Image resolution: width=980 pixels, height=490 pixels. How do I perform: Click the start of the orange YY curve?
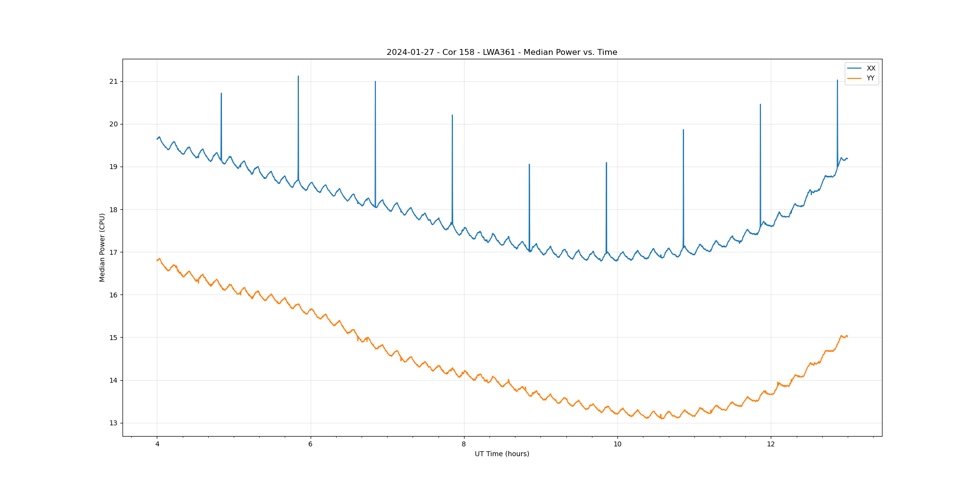click(x=157, y=260)
